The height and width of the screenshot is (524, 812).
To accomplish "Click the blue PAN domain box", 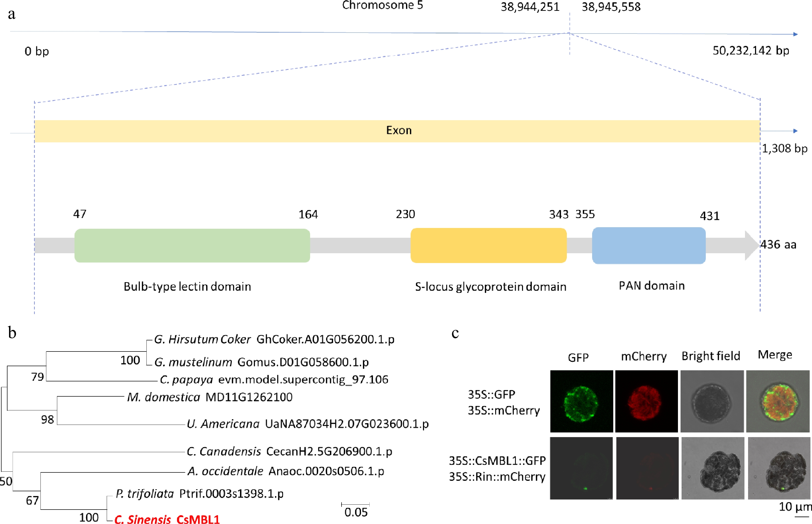I will pyautogui.click(x=649, y=245).
